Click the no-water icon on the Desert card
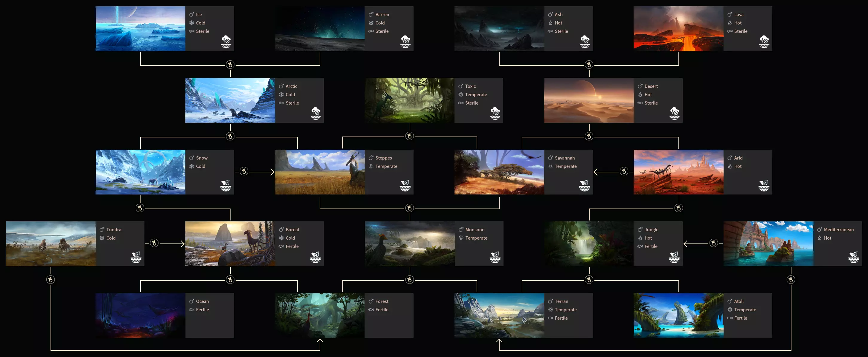Screen dimensions: 868x357 click(674, 114)
